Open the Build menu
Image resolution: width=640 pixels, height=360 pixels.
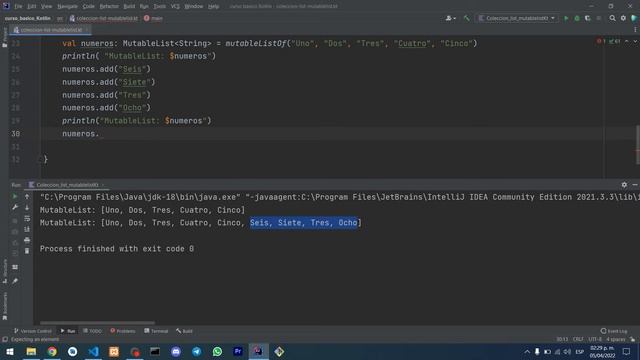tap(129, 6)
